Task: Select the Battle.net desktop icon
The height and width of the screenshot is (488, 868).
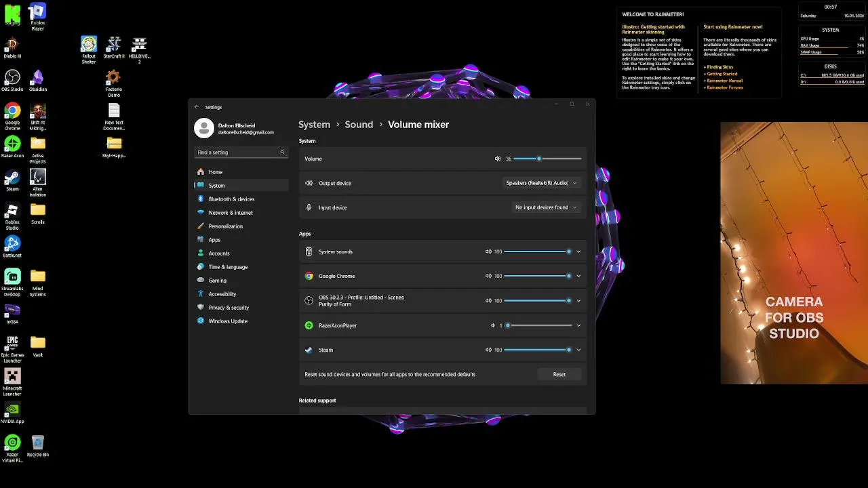Action: tap(12, 247)
